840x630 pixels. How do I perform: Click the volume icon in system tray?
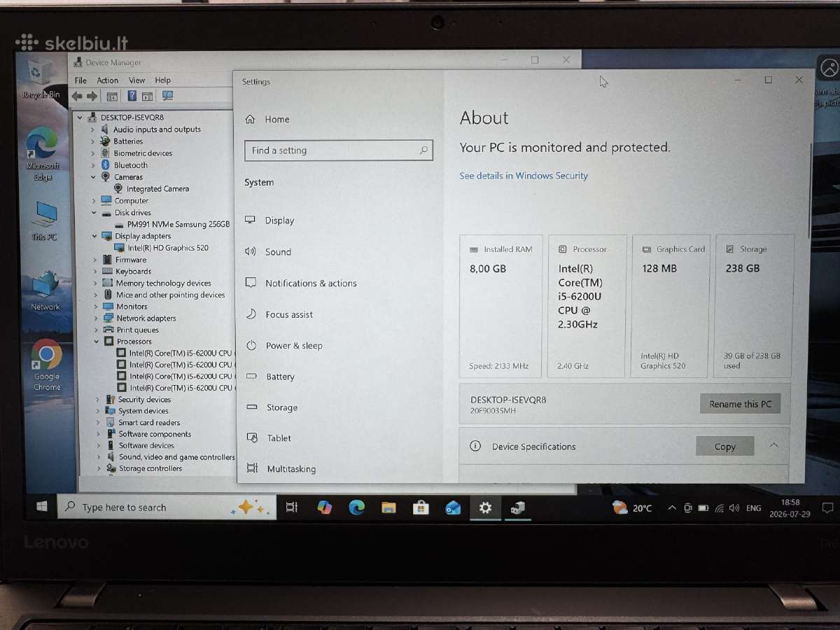pos(734,508)
